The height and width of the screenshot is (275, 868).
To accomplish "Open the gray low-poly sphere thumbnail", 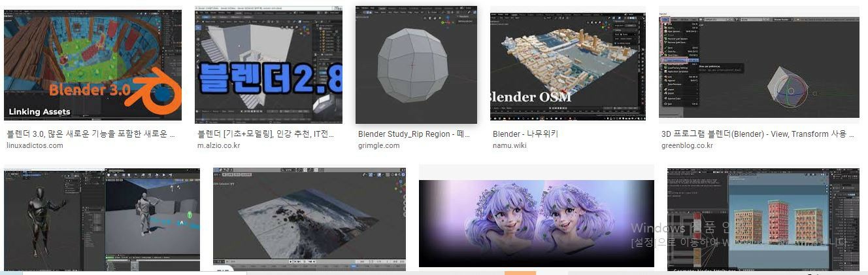I will pyautogui.click(x=416, y=65).
